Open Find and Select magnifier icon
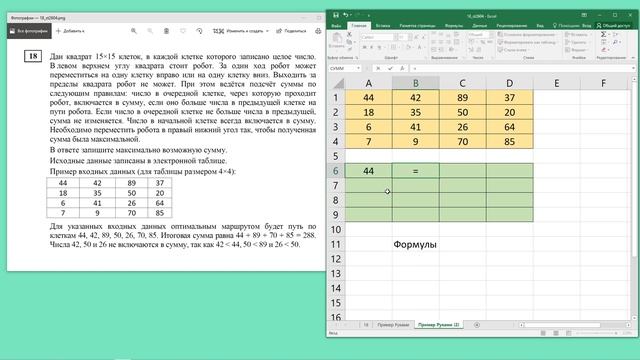The image size is (640, 360). click(615, 42)
